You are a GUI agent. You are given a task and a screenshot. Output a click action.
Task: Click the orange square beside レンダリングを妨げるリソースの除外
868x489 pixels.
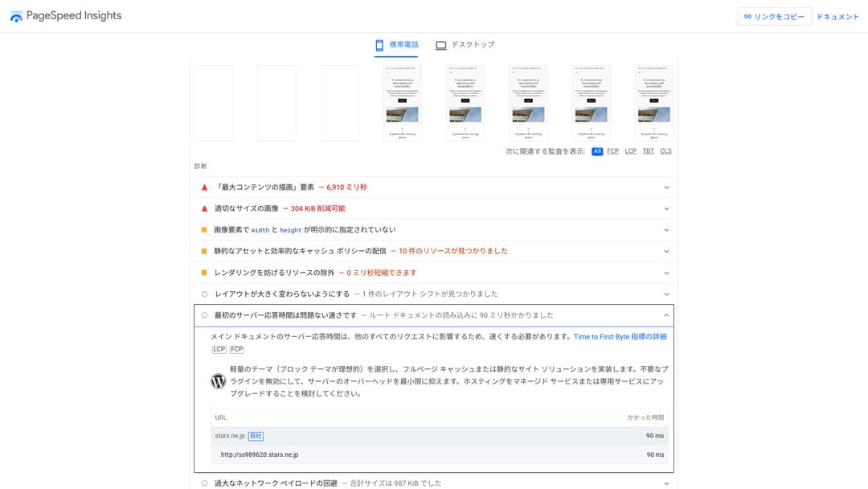point(204,273)
